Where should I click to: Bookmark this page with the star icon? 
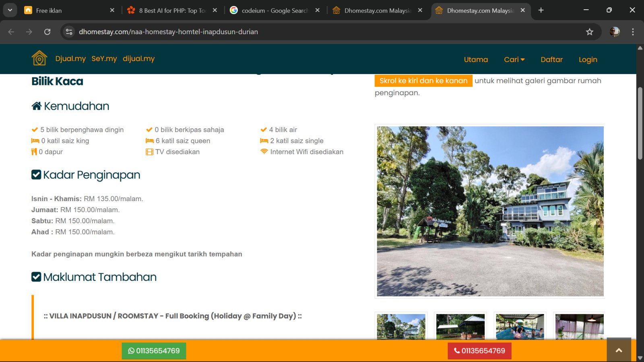589,32
